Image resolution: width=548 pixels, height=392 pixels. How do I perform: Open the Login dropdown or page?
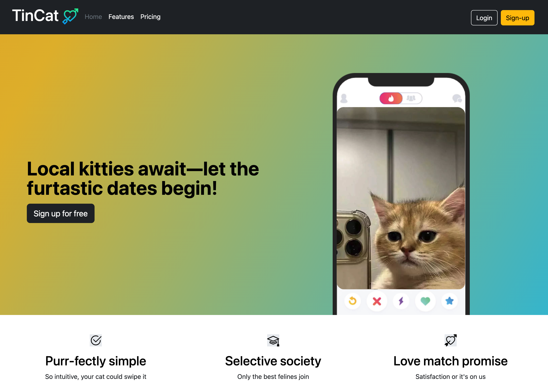click(484, 17)
